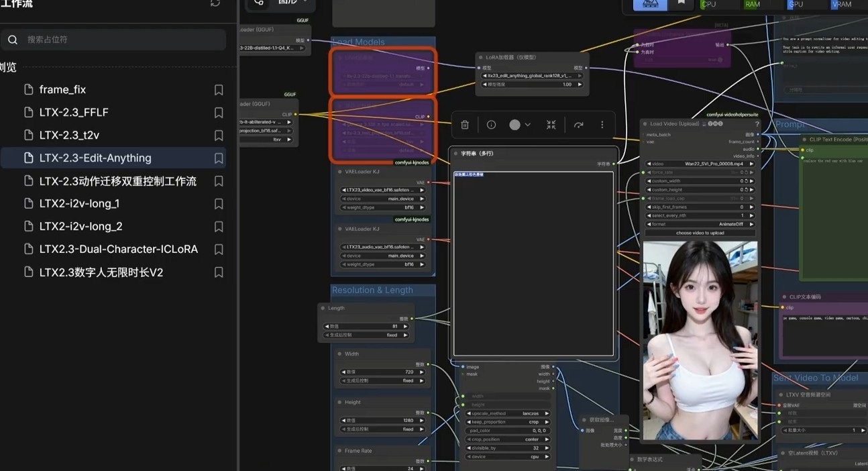Bookmark the LTX2.3数字人无限时长V2 workflow
This screenshot has height=471, width=868.
pyautogui.click(x=219, y=272)
